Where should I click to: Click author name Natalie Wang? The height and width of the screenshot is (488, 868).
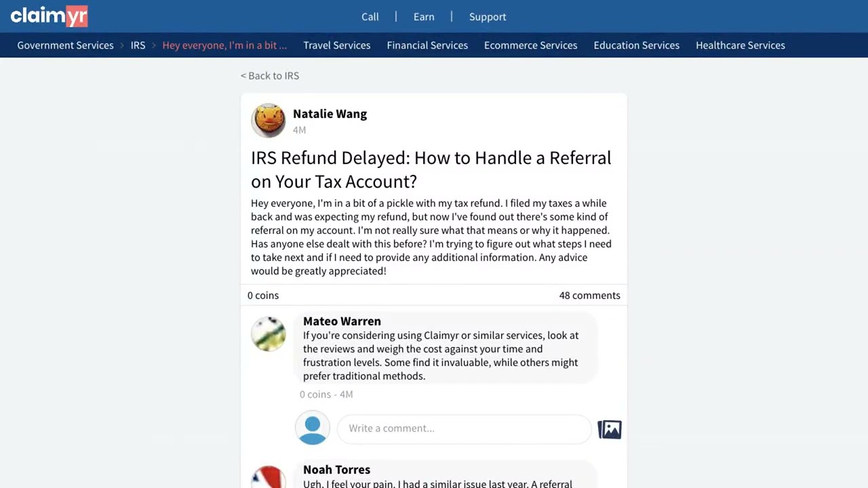330,114
